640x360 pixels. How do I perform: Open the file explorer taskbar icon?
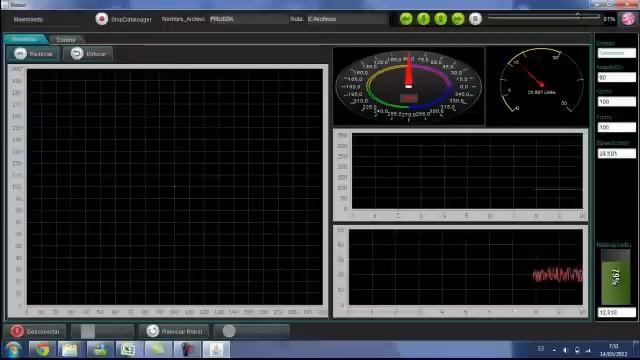click(x=70, y=350)
